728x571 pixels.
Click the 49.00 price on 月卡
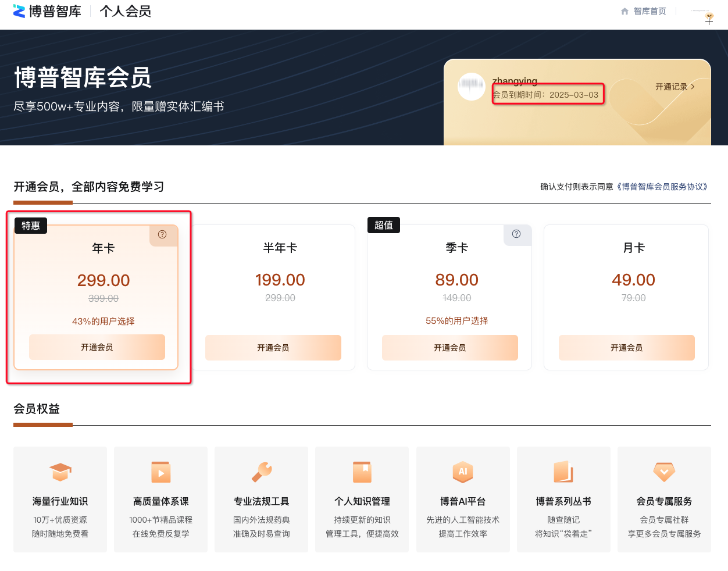634,280
